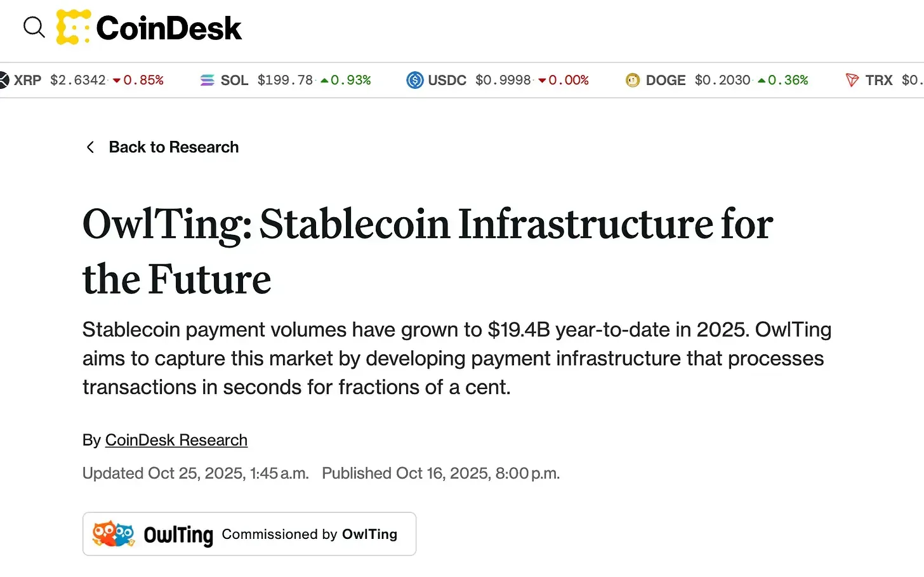
Task: Click the USDC coin icon
Action: coord(415,80)
